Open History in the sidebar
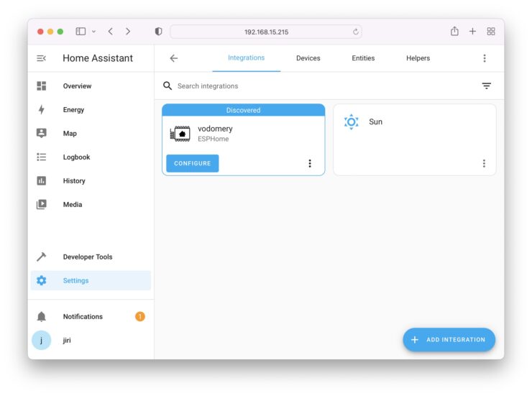532x396 pixels. click(x=91, y=180)
